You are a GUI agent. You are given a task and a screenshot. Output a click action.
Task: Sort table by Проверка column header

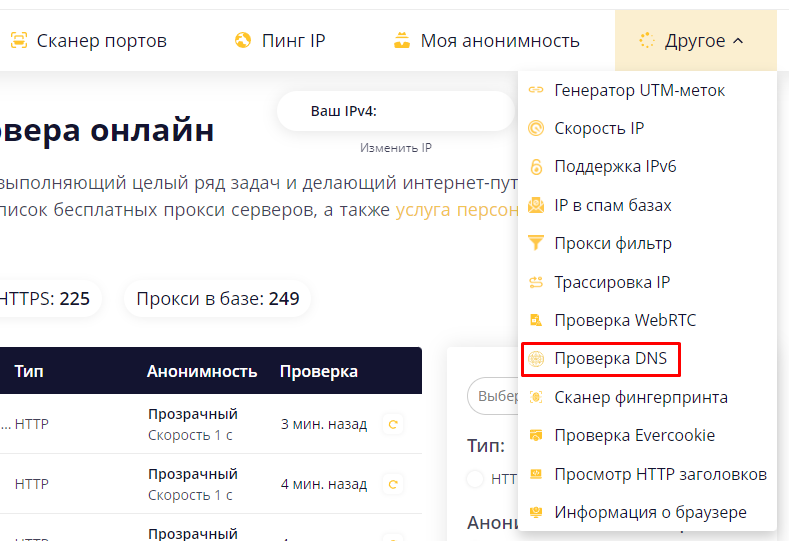(x=319, y=371)
